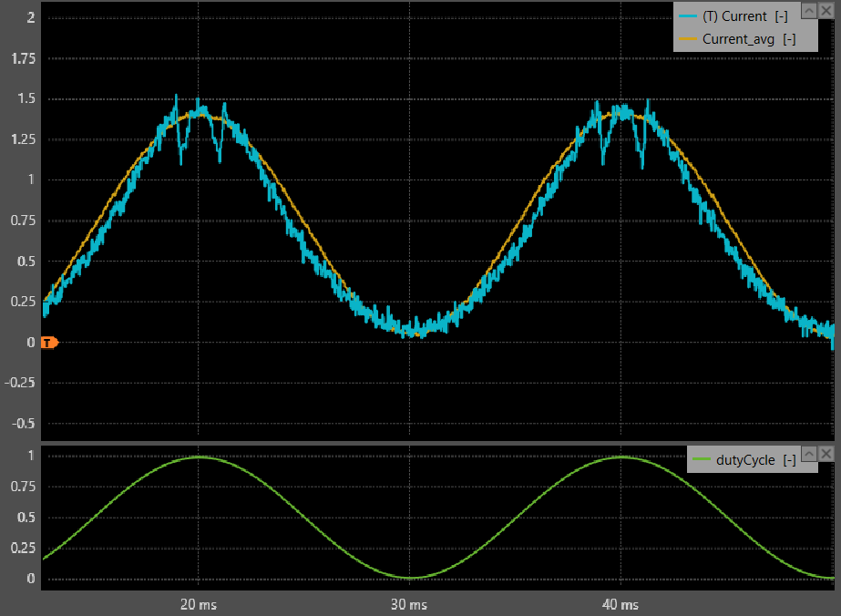Click the yellow line icon beside "Current_avg"
This screenshot has width=841, height=616.
[689, 39]
